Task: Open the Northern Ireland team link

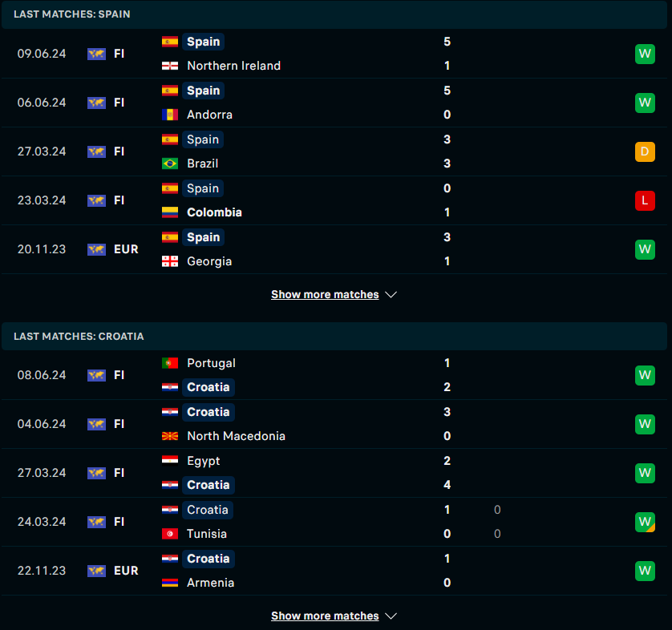Action: (x=233, y=66)
